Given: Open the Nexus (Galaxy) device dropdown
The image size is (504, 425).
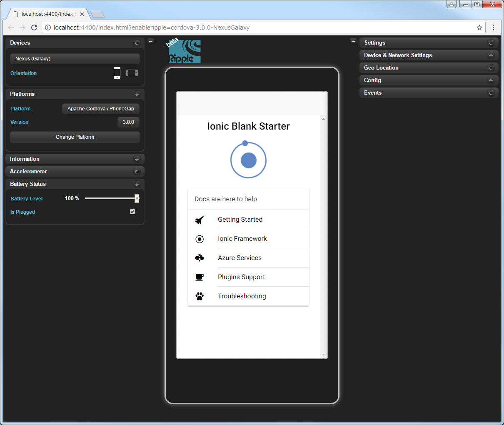Looking at the screenshot, I should click(x=75, y=59).
